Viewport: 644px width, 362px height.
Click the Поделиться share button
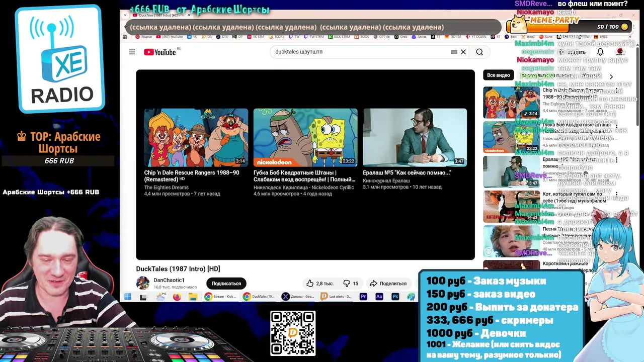388,284
